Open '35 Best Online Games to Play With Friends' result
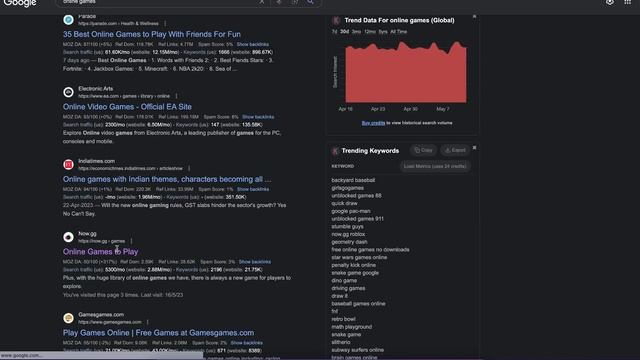The image size is (640, 360). coord(152,34)
